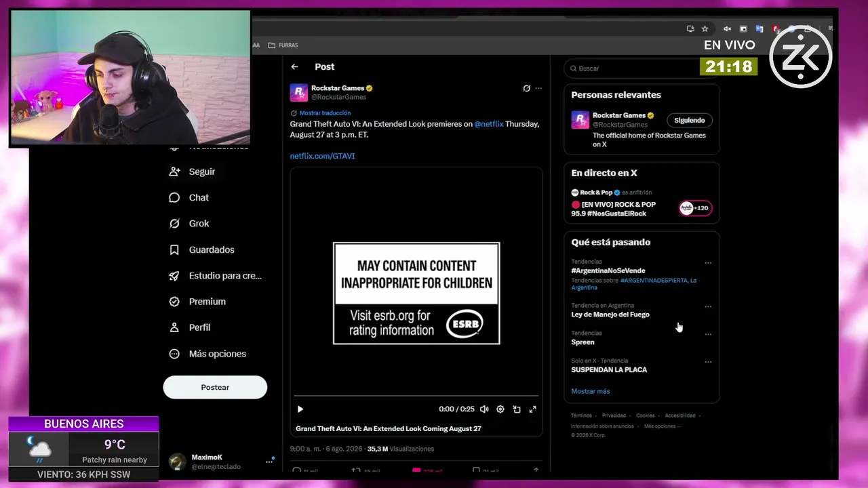The image size is (868, 488).
Task: Open #ARGENTINADESPIERTA related trend link
Action: click(x=654, y=280)
